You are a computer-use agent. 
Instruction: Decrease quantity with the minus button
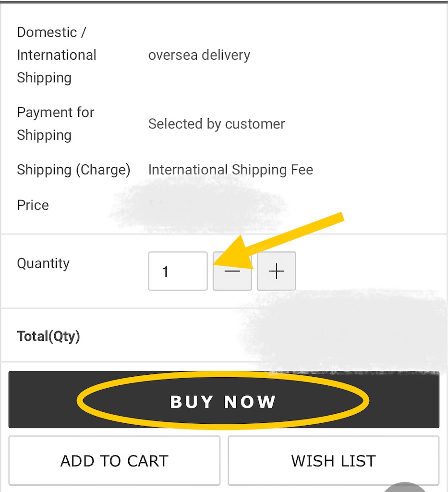pyautogui.click(x=232, y=271)
